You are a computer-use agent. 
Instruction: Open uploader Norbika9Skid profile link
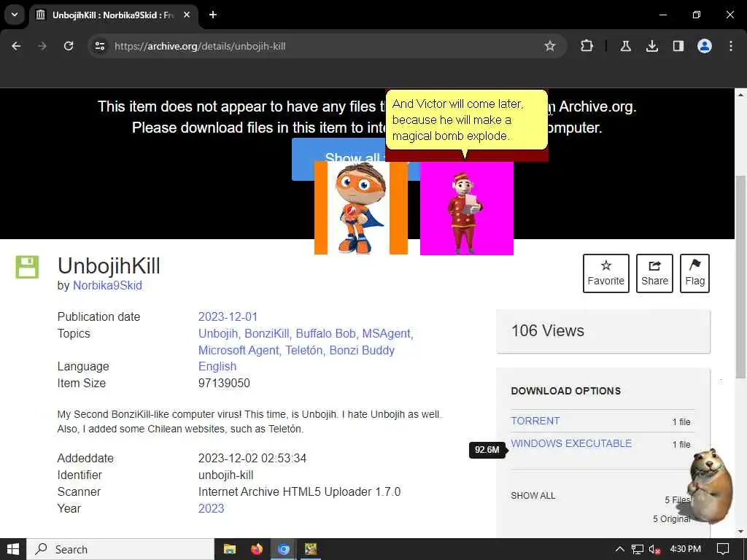tap(107, 286)
